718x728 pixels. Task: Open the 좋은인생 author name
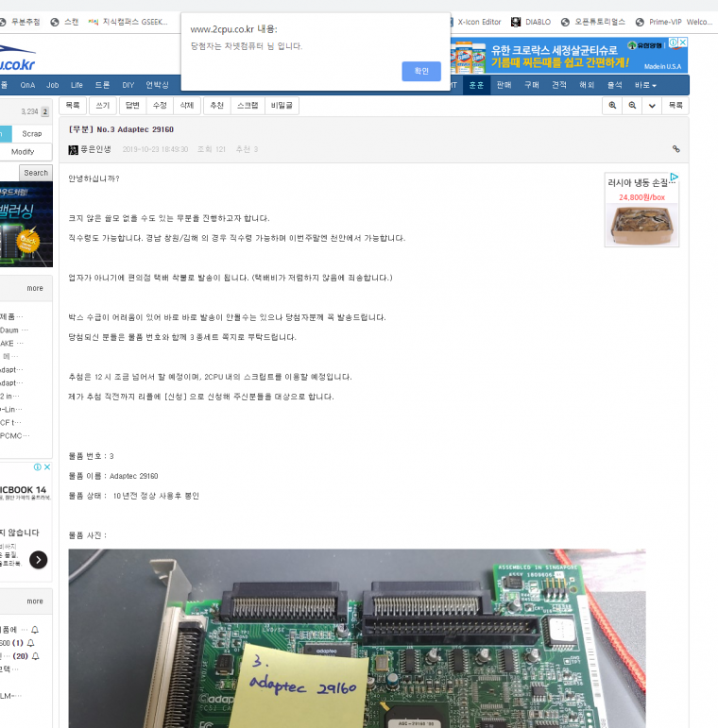click(x=95, y=149)
